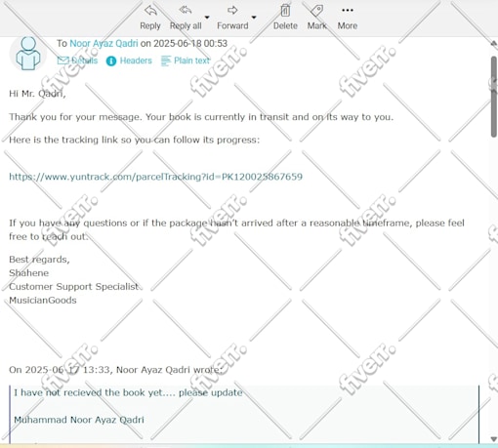
Task: Click "Muhammad Noor Ayaz Qadri" in quoted message
Action: pos(79,420)
